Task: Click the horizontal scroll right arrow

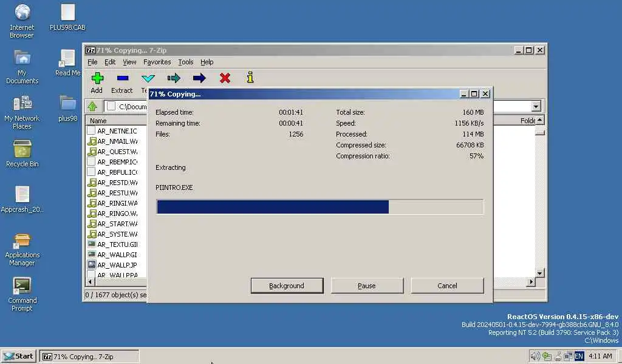Action: pos(531,281)
